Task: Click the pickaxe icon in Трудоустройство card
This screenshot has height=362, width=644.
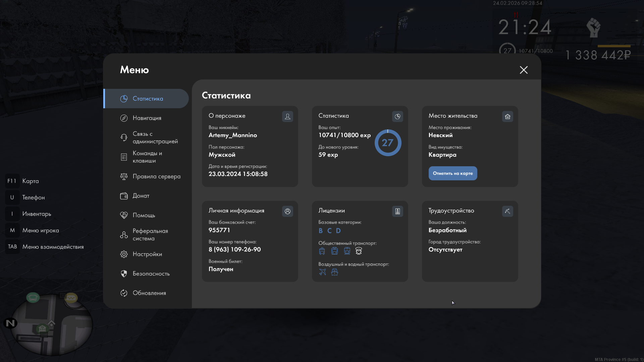Action: point(507,211)
